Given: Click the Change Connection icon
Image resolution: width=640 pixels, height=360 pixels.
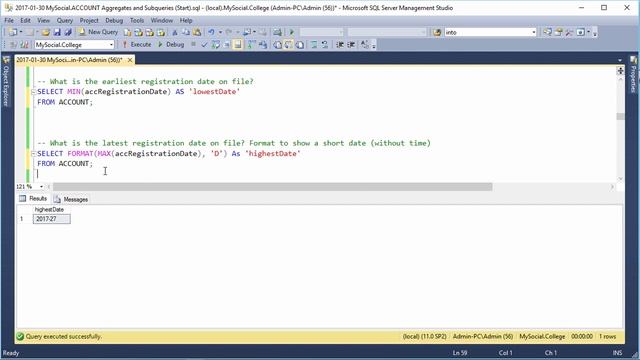Looking at the screenshot, I should [x=24, y=44].
